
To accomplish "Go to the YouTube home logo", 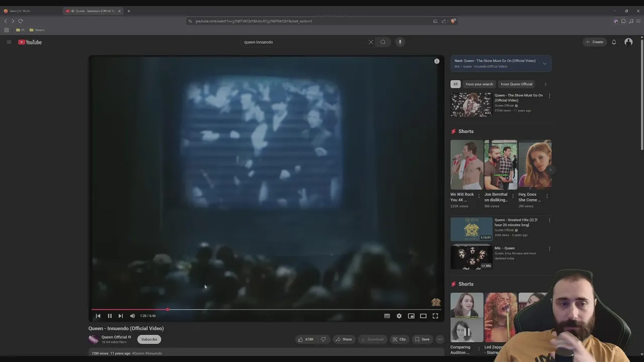I will pos(30,42).
